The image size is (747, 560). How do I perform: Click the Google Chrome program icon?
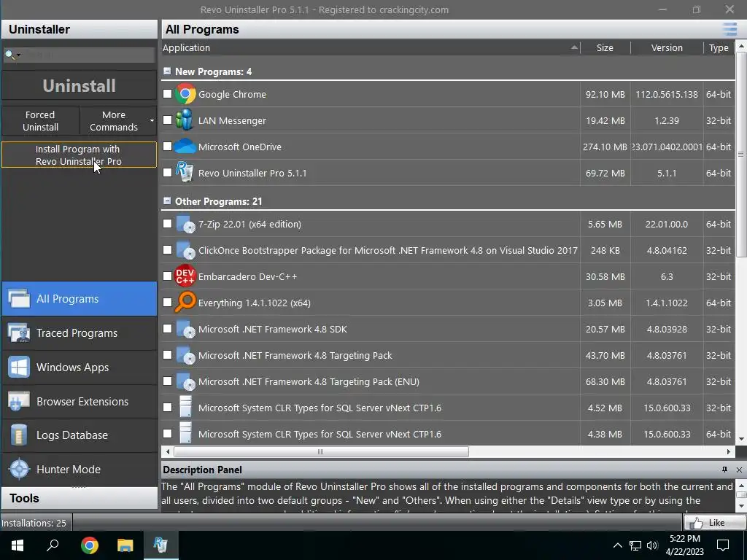point(185,94)
